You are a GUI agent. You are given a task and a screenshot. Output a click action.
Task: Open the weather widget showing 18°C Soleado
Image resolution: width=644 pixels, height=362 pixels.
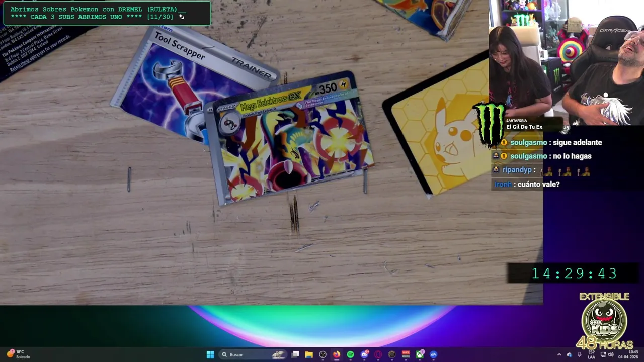(19, 354)
